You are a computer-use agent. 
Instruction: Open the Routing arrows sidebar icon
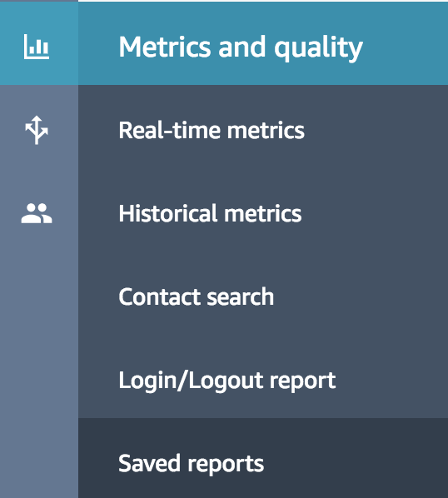click(x=37, y=130)
